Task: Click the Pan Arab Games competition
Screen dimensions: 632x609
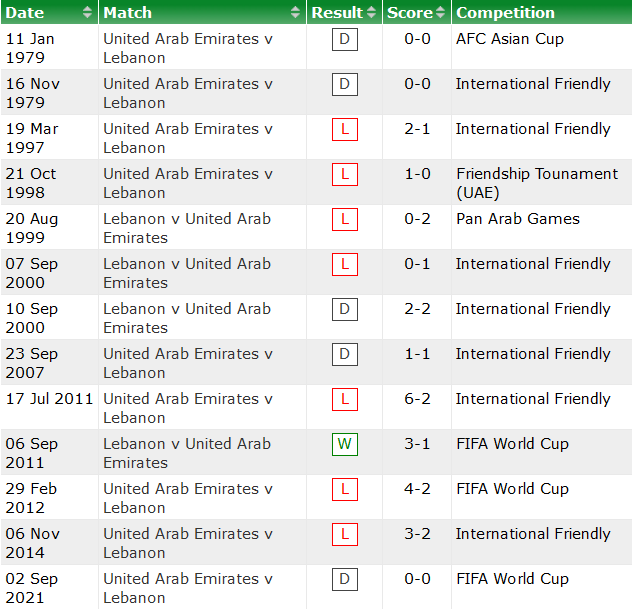Action: tap(517, 219)
